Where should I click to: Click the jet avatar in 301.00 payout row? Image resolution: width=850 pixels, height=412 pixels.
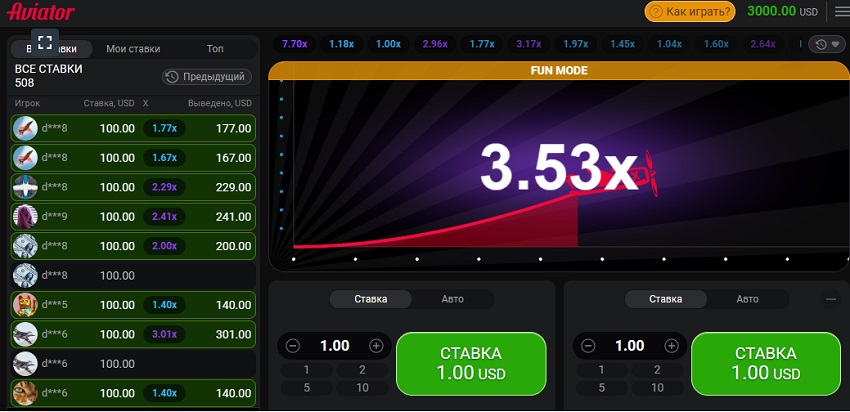pyautogui.click(x=25, y=334)
